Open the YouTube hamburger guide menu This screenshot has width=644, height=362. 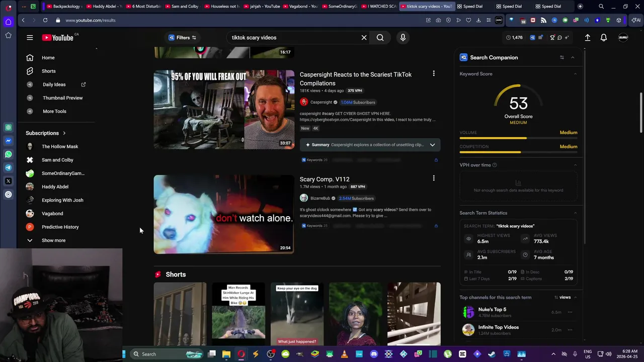30,38
